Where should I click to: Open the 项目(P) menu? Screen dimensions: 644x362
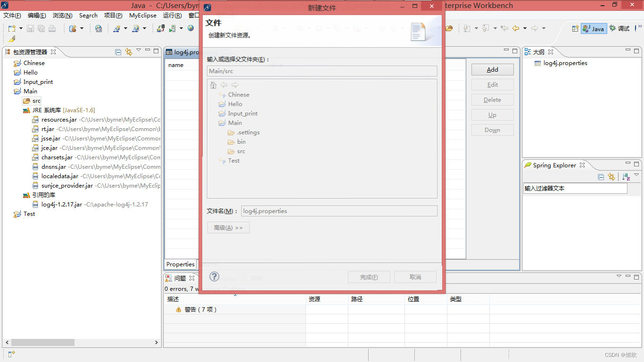113,16
